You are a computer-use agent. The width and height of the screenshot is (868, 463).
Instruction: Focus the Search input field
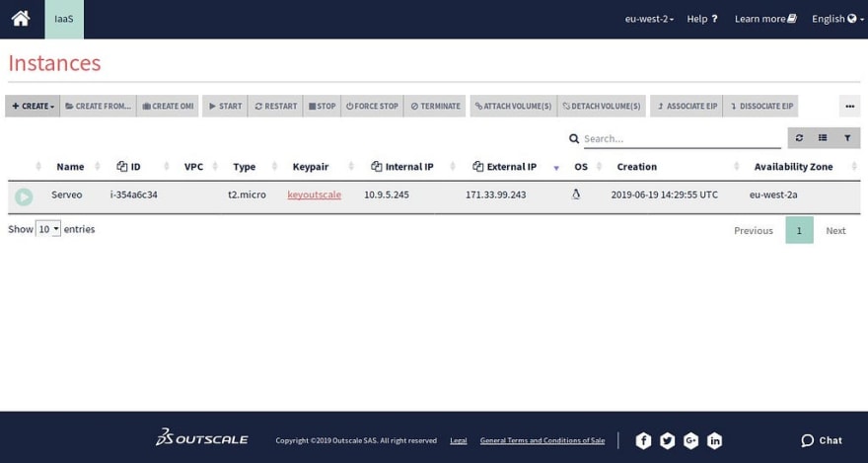click(682, 138)
